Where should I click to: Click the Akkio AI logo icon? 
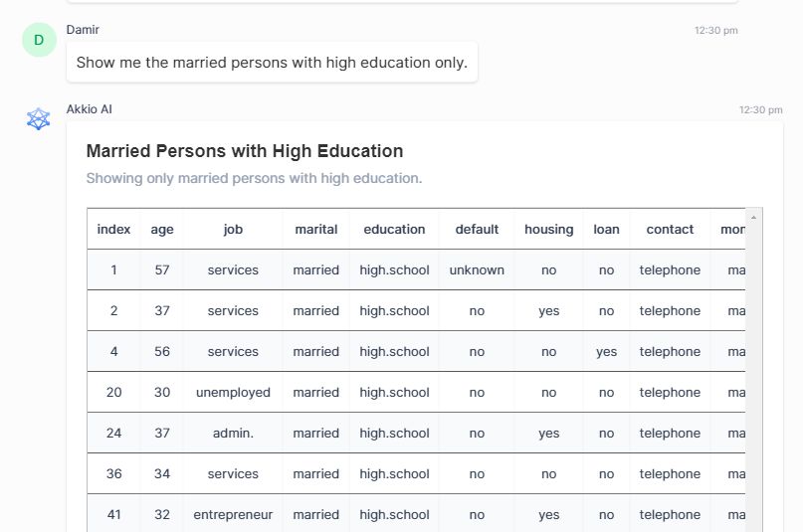(39, 119)
